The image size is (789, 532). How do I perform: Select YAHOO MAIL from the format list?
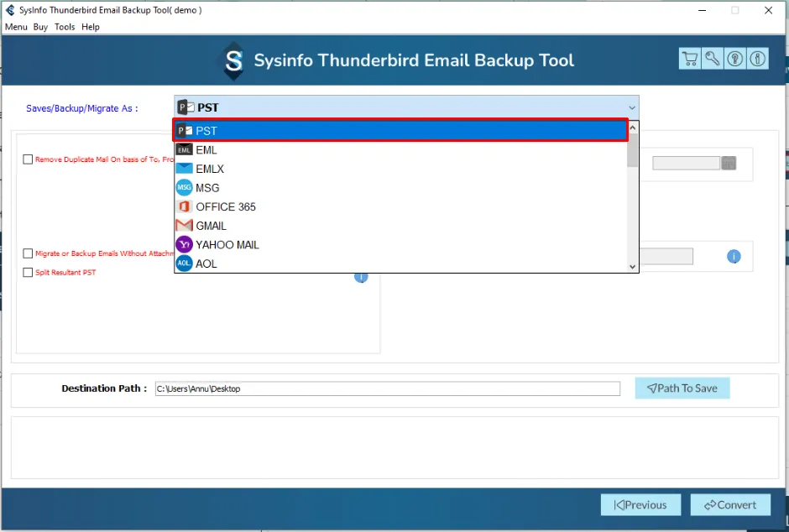point(400,244)
